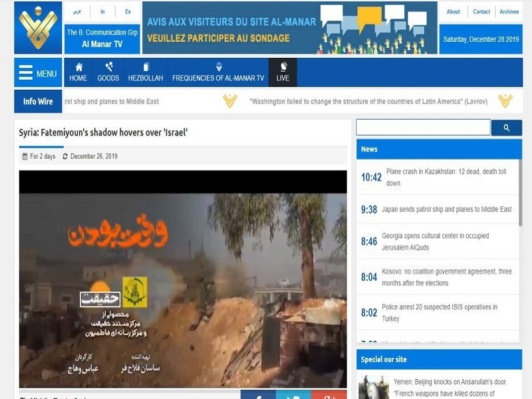
Task: Share the article on Google Plus
Action: (329, 395)
